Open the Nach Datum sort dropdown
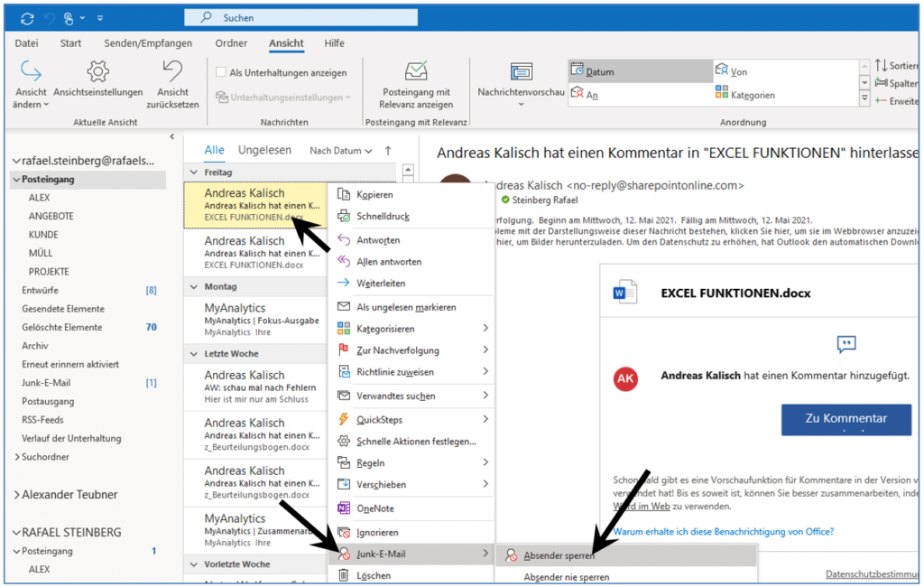 coord(340,151)
